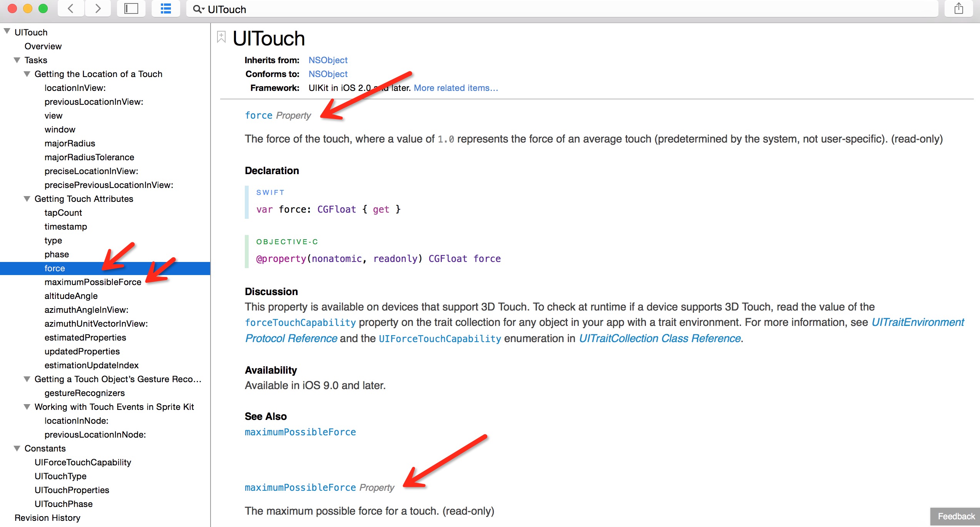980x527 pixels.
Task: Open CGFloat link in Swift declaration
Action: (x=336, y=209)
